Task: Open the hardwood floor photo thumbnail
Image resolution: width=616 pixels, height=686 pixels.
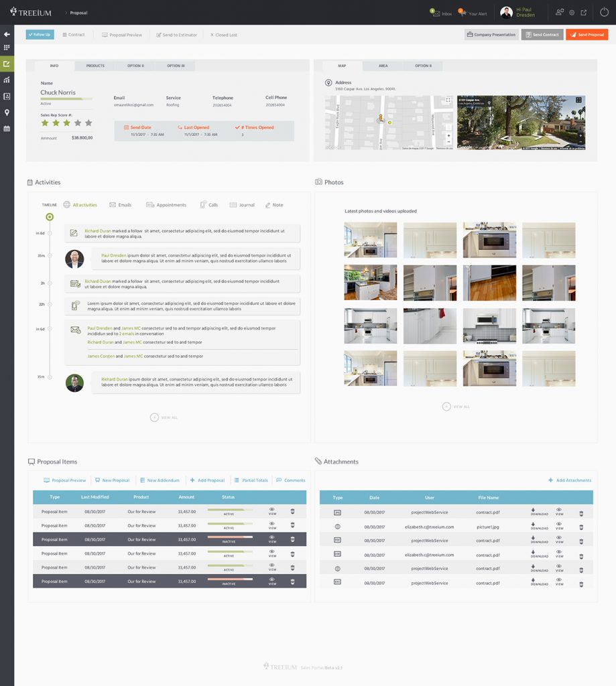Action: click(x=489, y=283)
